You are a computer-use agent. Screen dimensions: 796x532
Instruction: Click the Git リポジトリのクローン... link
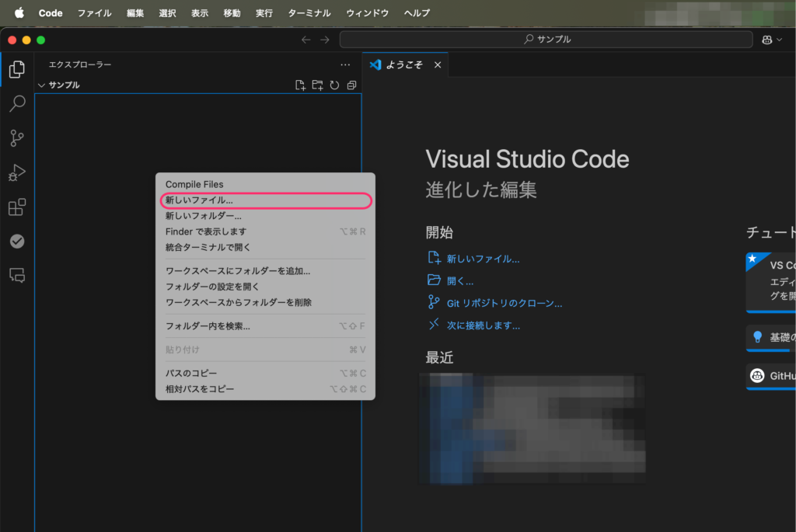504,303
